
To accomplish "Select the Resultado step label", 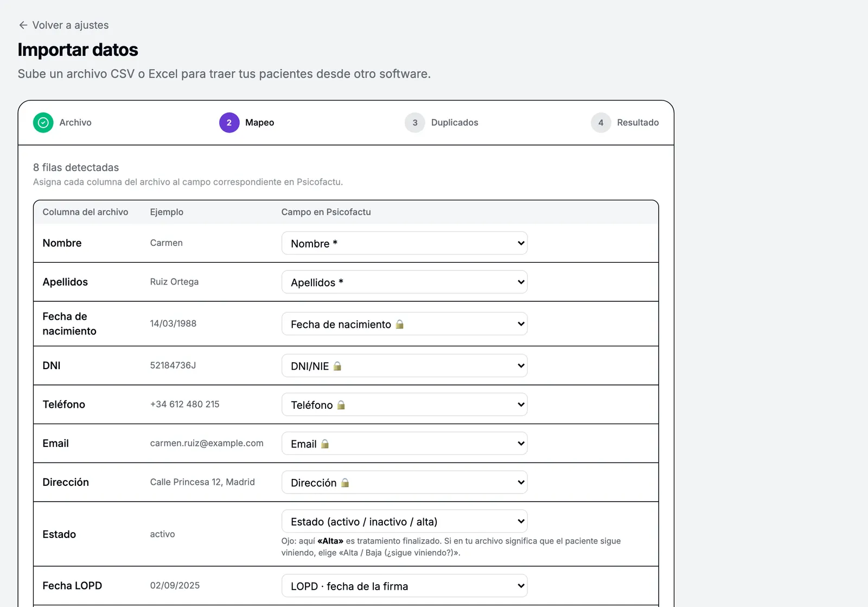I will tap(638, 123).
